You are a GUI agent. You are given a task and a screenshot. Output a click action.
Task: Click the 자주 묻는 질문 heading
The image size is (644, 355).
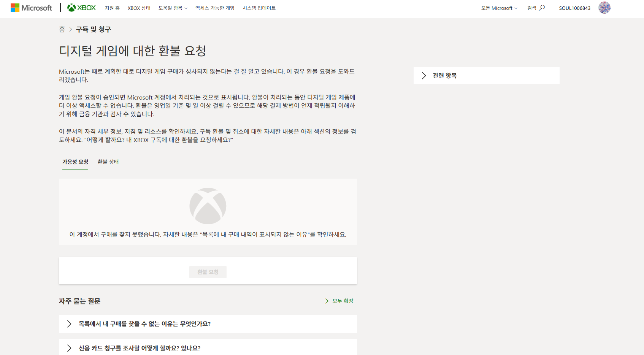pyautogui.click(x=80, y=301)
